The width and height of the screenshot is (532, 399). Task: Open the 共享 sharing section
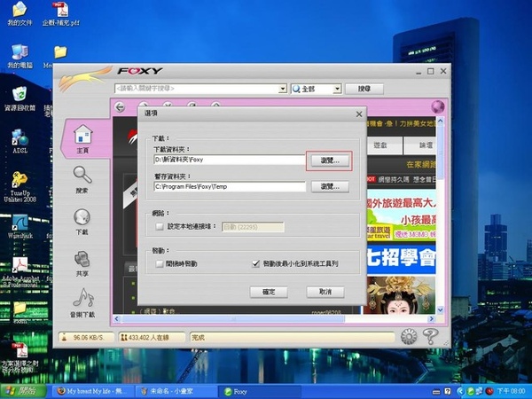tap(82, 263)
